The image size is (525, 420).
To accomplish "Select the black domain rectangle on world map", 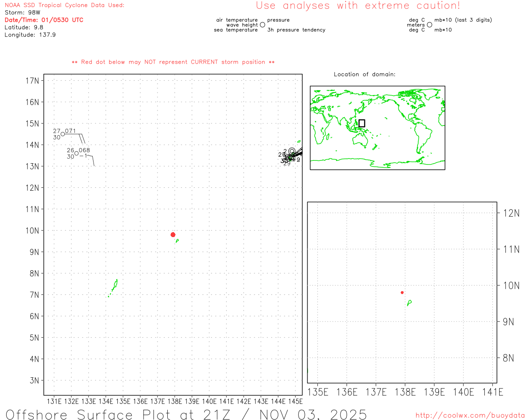I will tap(362, 123).
